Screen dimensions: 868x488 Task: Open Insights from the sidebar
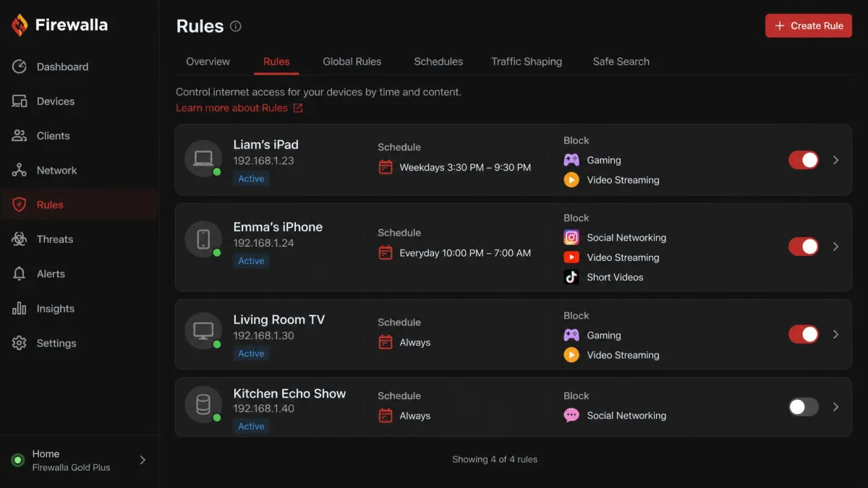coord(80,309)
